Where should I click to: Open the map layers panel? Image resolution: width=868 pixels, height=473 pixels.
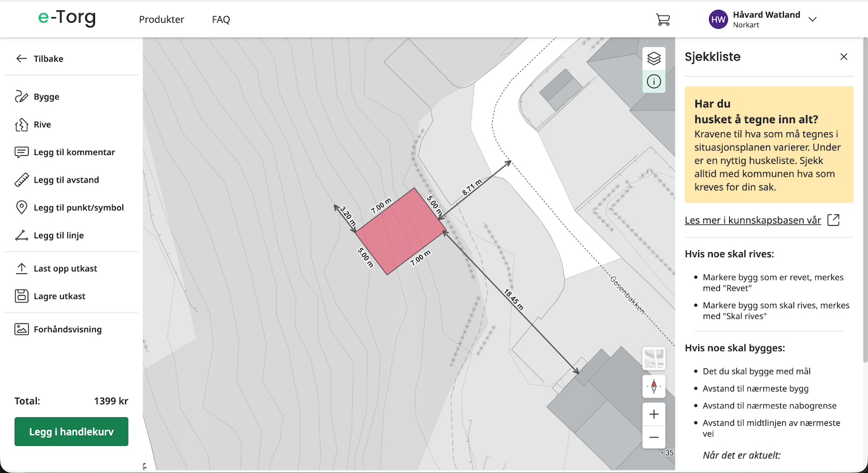654,59
